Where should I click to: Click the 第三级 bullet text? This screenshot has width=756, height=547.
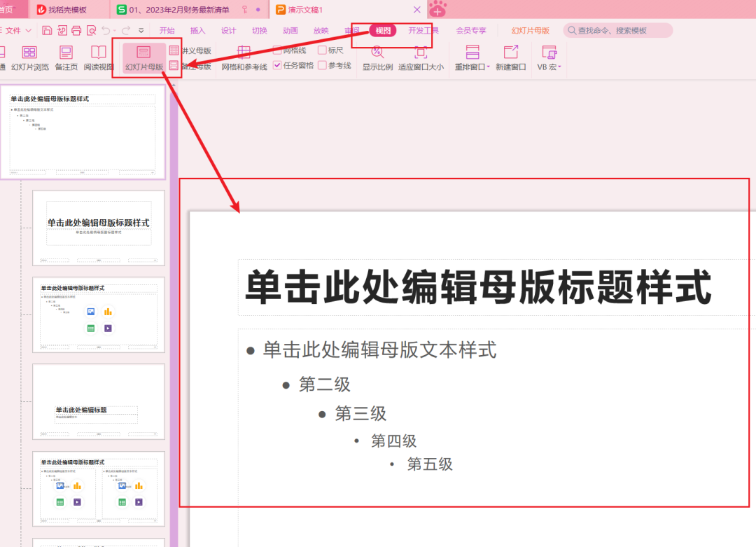360,413
